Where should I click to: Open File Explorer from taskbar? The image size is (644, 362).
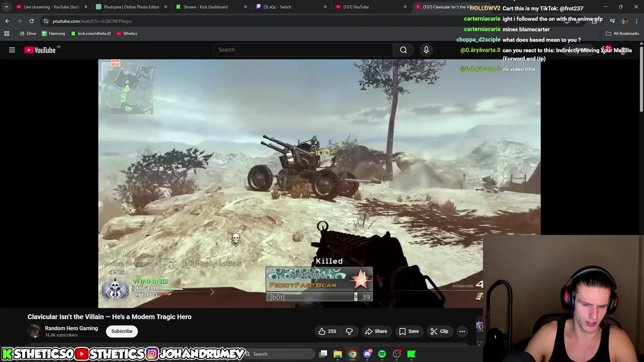338,354
